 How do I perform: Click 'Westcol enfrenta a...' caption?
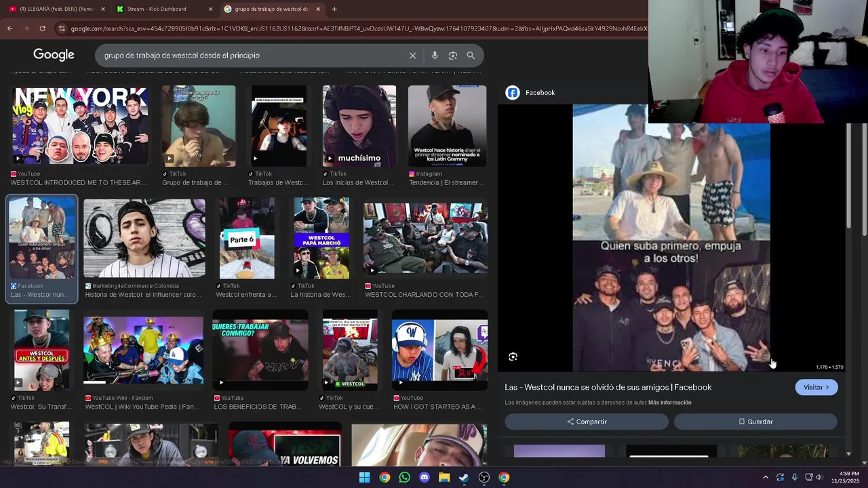point(246,295)
